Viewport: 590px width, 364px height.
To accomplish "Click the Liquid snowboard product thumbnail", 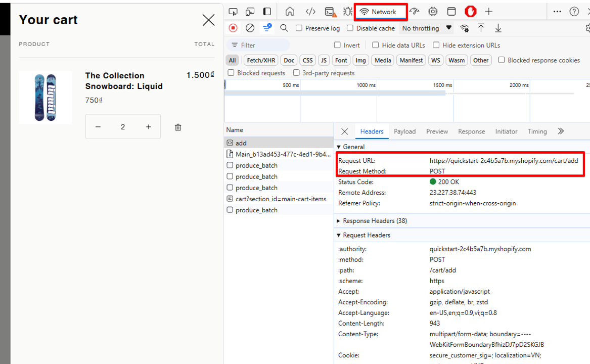I will 45,98.
